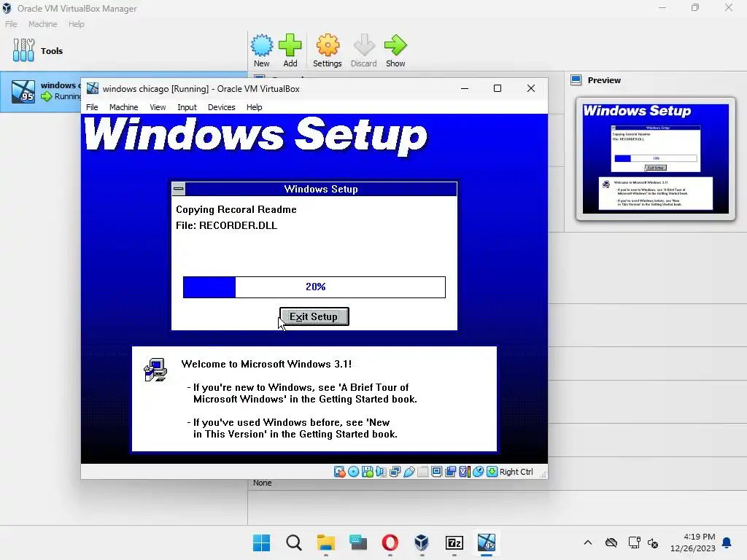Click the setup computer icon beside the Welcome text
Image resolution: width=747 pixels, height=560 pixels.
(155, 370)
